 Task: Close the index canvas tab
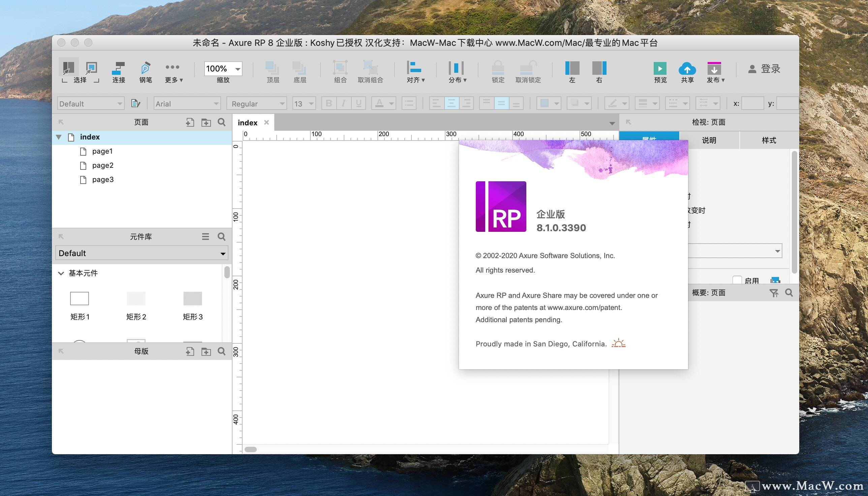pos(267,122)
